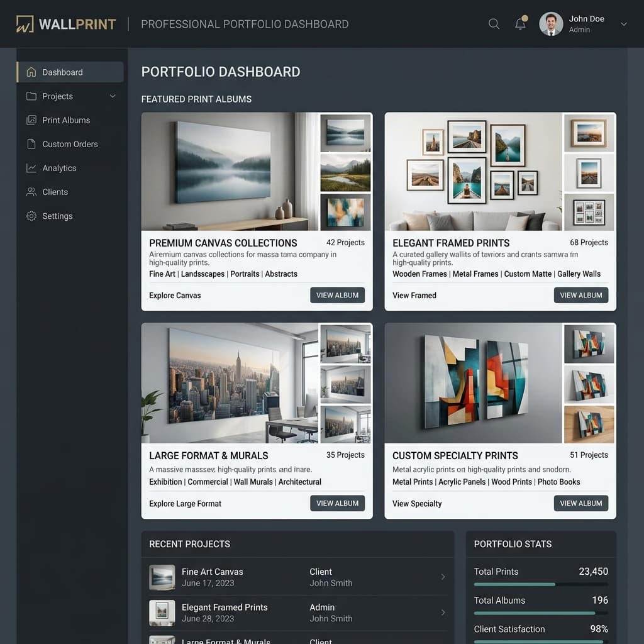This screenshot has height=644, width=644.
Task: Open the abstract painting thumbnail in Premium Canvas
Action: [x=345, y=212]
